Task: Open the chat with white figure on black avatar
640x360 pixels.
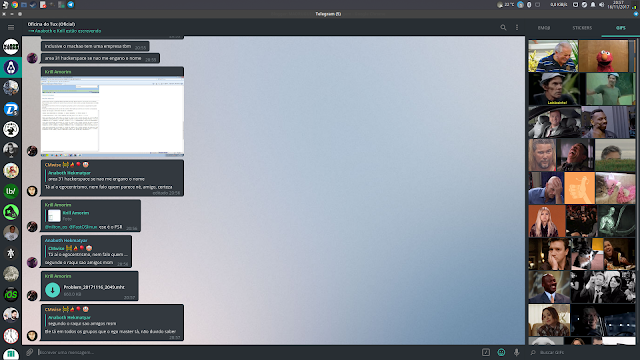Action: click(11, 253)
